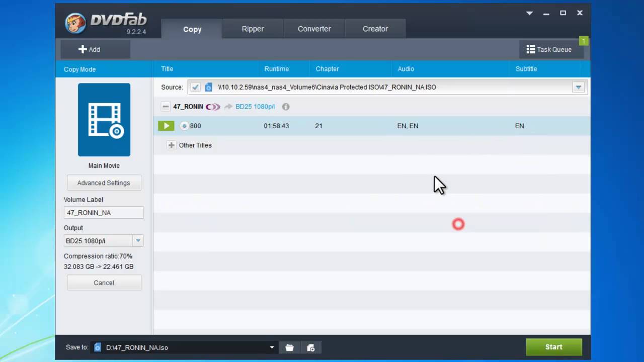The width and height of the screenshot is (644, 362).
Task: Open the Source path dropdown arrow
Action: pos(578,87)
